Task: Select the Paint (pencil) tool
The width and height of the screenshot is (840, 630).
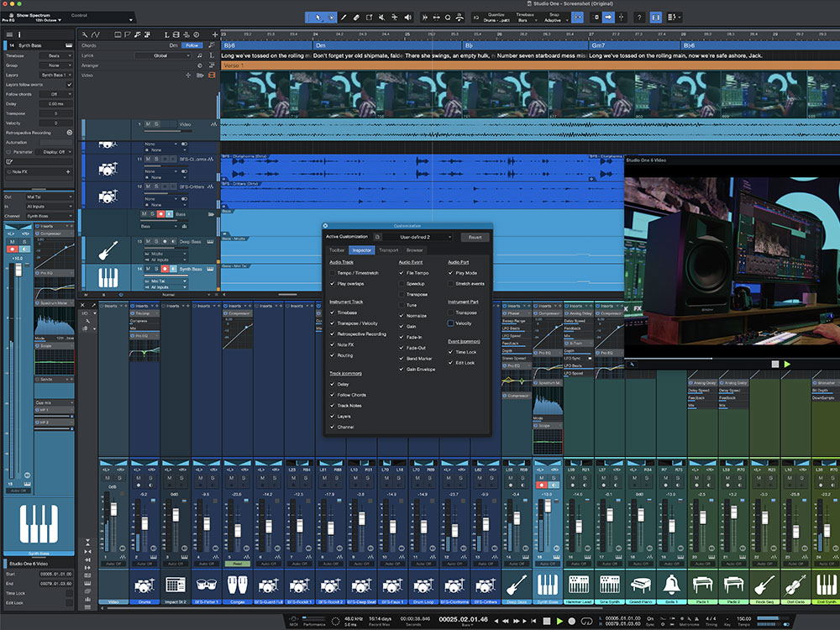Action: coord(342,17)
